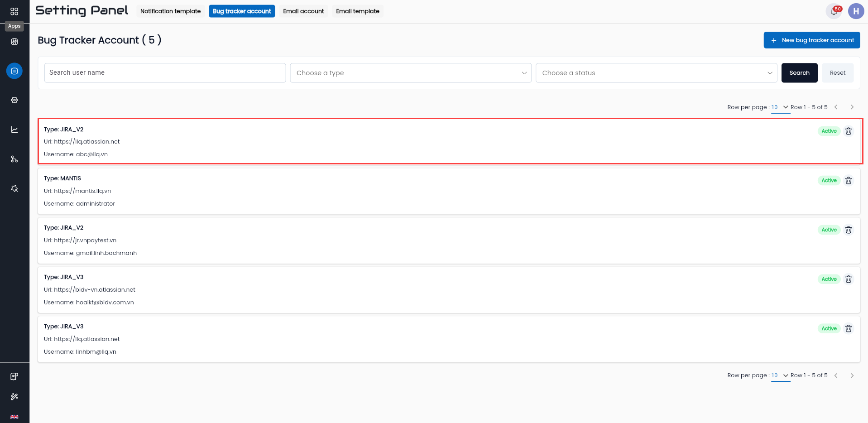The width and height of the screenshot is (868, 423).
Task: Change top Row per page value
Action: (x=780, y=107)
